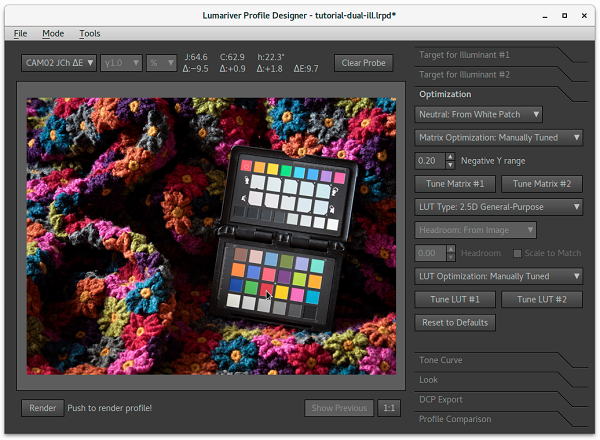The image size is (600, 440).
Task: Click Tune LUT #1 button
Action: click(454, 300)
